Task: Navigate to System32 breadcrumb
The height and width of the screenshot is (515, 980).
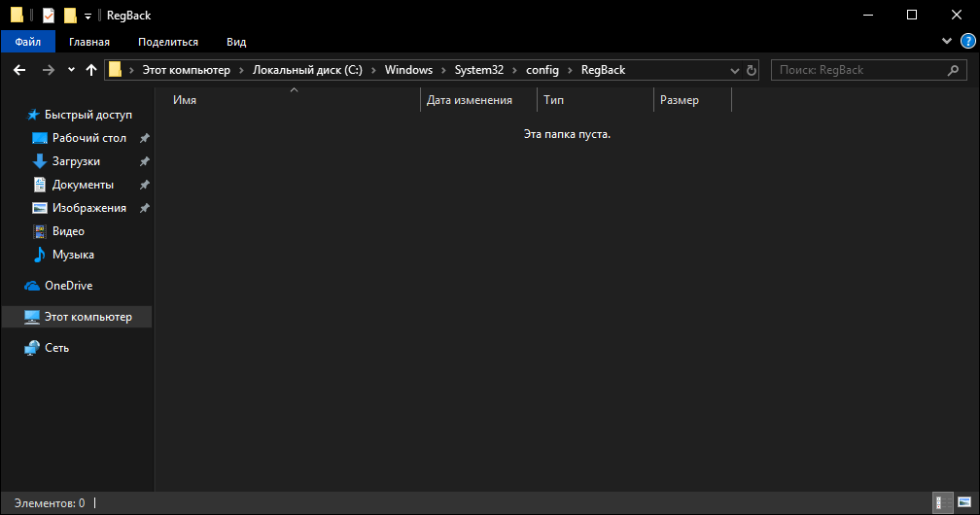Action: [478, 70]
